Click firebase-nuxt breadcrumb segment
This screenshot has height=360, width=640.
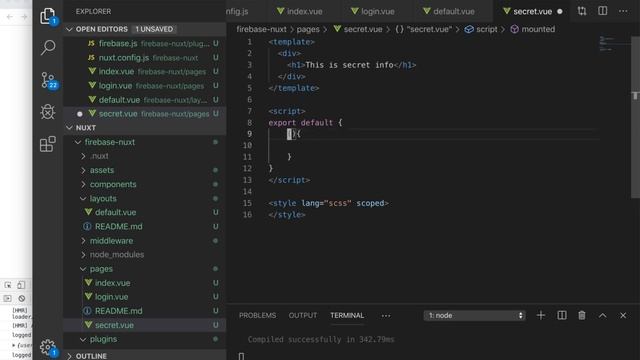(261, 29)
